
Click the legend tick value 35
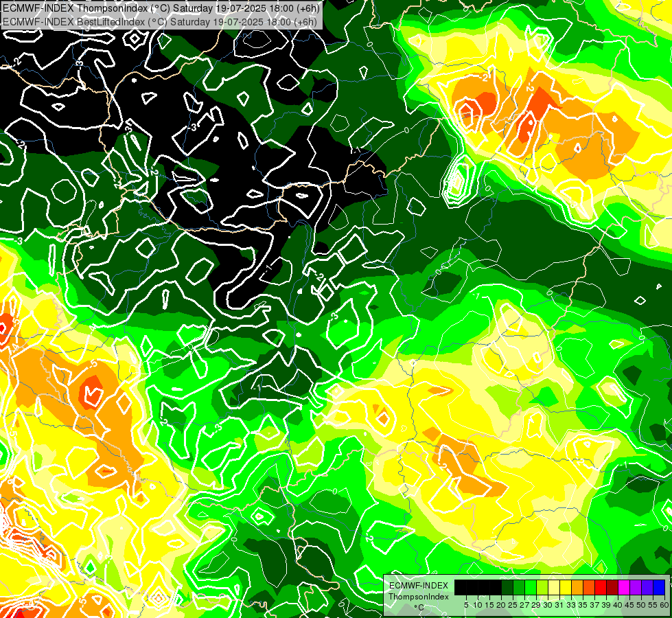[583, 605]
